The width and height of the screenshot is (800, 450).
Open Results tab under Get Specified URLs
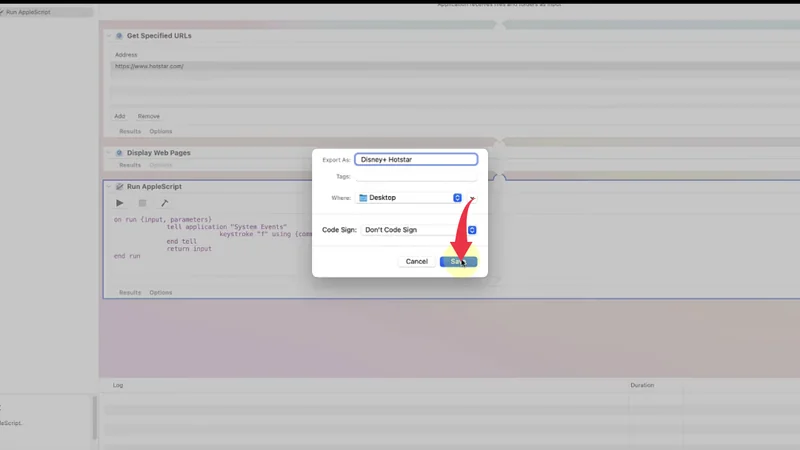[130, 131]
